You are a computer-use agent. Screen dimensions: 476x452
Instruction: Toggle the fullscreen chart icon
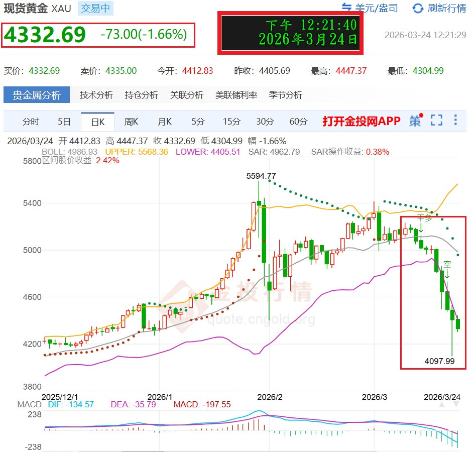[436, 120]
